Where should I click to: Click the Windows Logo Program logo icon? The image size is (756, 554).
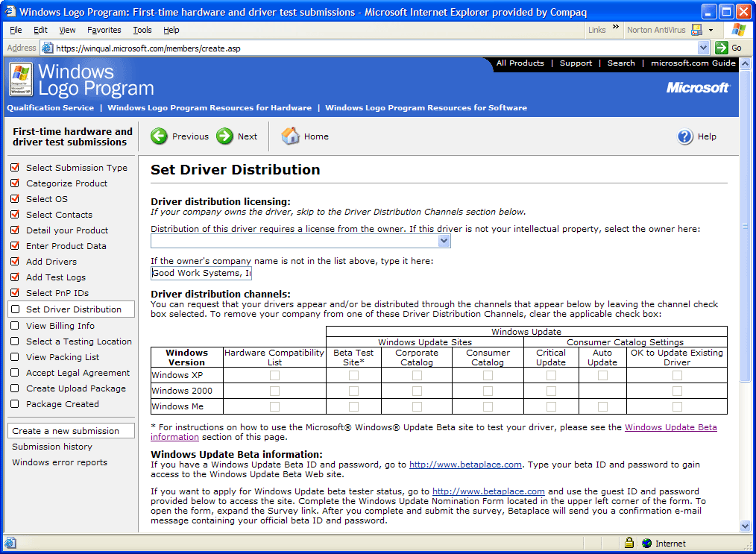point(21,79)
